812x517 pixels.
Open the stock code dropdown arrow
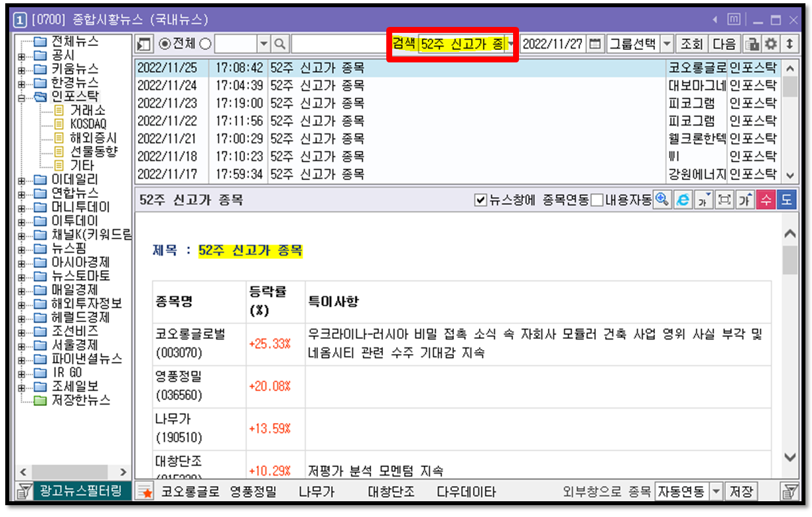263,44
